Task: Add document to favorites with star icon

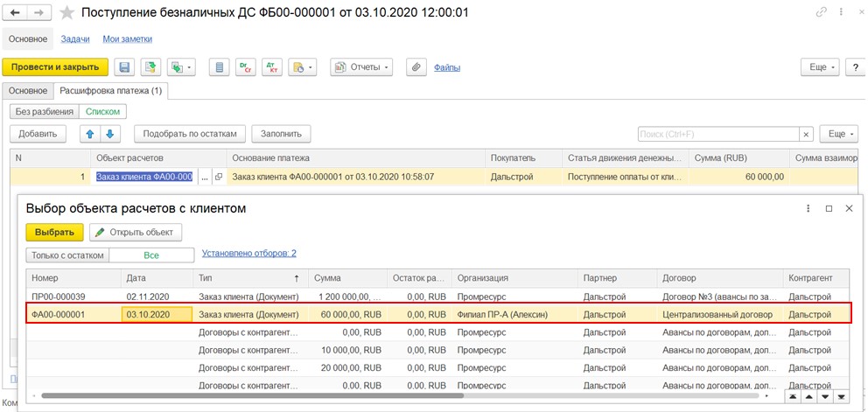Action: click(x=66, y=13)
